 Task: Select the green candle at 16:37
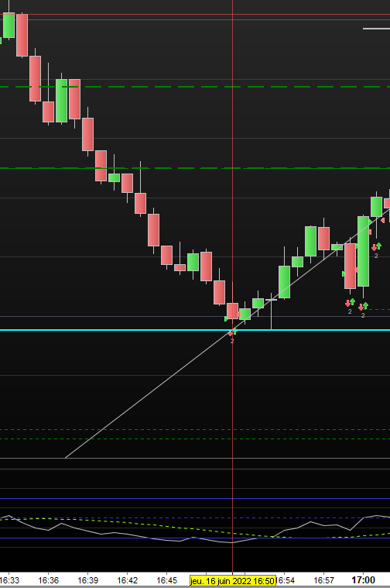61,101
